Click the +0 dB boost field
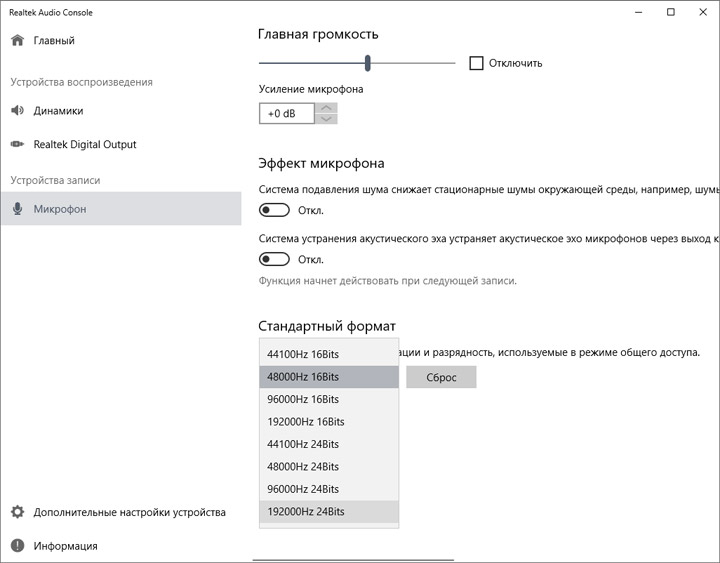Screen dimensions: 720x563 [x=286, y=114]
